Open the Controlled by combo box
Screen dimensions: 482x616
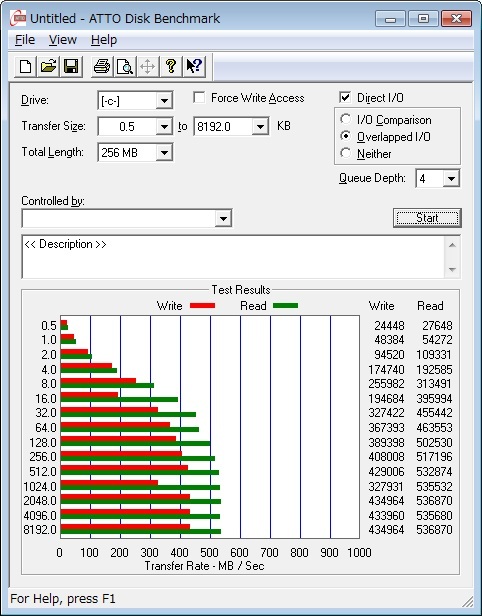[126, 218]
